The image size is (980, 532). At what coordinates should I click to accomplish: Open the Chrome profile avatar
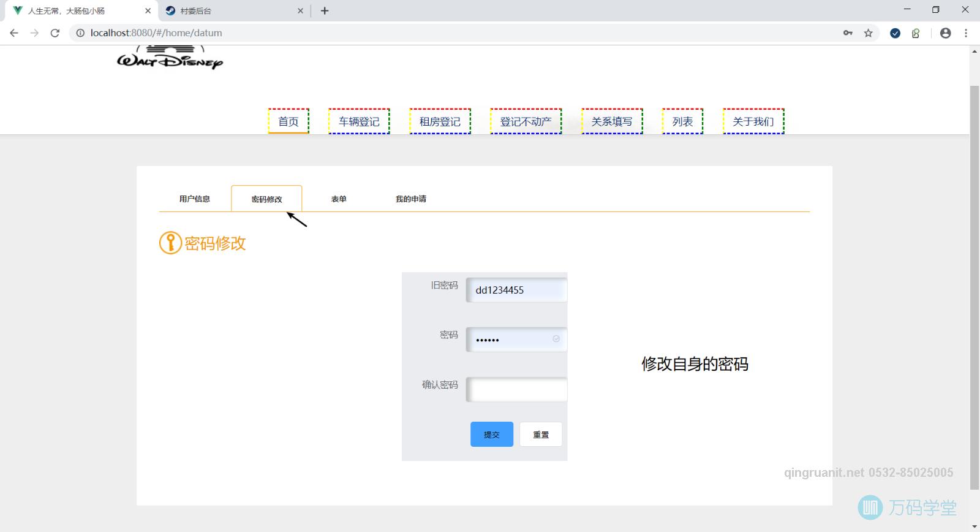tap(946, 33)
